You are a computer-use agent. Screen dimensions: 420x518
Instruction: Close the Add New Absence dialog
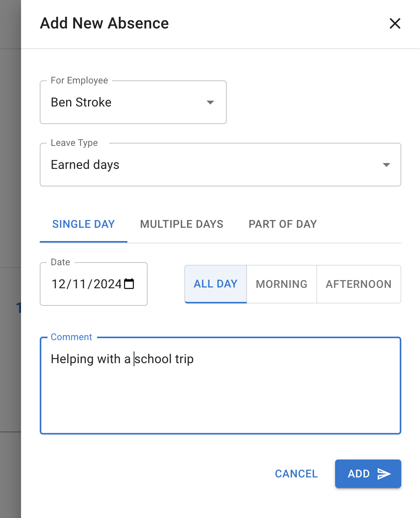tap(395, 23)
